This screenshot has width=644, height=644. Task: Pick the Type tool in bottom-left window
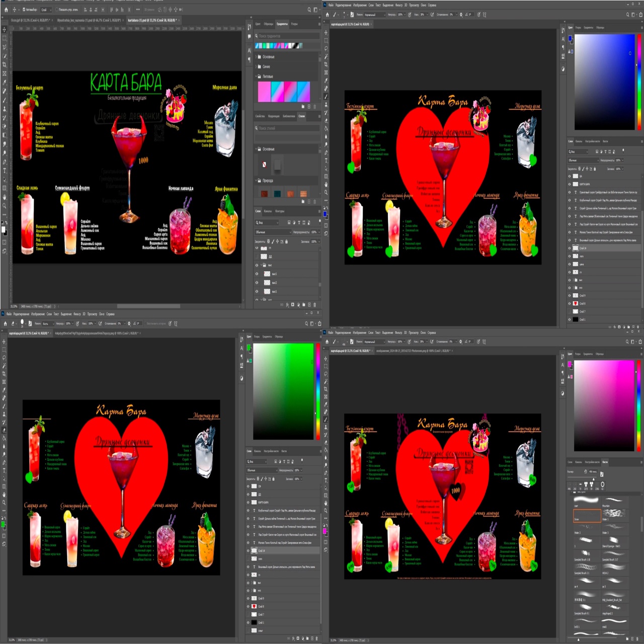[x=4, y=470]
